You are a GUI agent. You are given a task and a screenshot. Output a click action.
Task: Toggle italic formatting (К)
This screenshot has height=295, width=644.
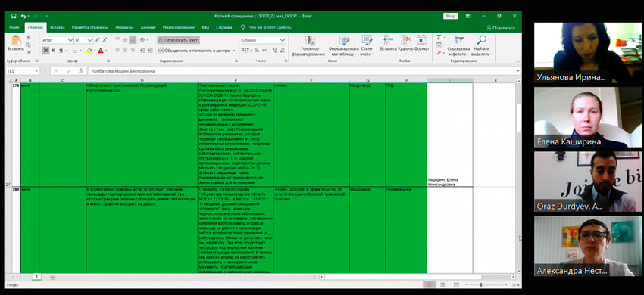tap(53, 51)
